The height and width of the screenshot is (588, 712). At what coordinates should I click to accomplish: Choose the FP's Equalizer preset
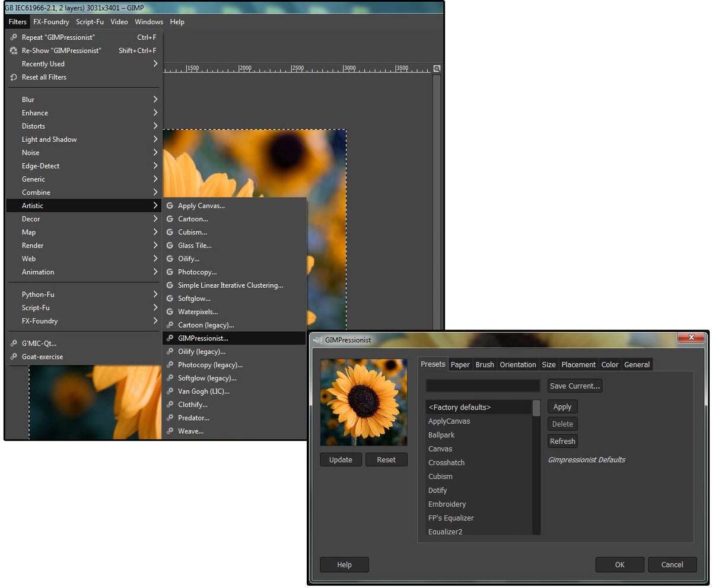479,518
